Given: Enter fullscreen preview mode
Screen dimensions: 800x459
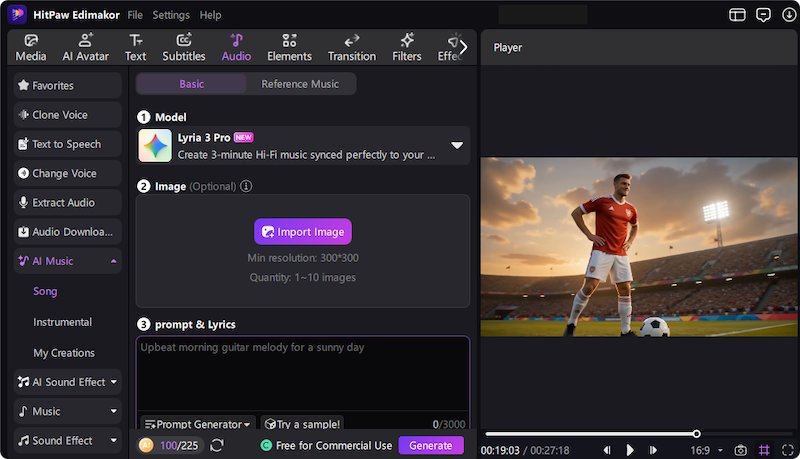Looking at the screenshot, I should click(x=788, y=450).
